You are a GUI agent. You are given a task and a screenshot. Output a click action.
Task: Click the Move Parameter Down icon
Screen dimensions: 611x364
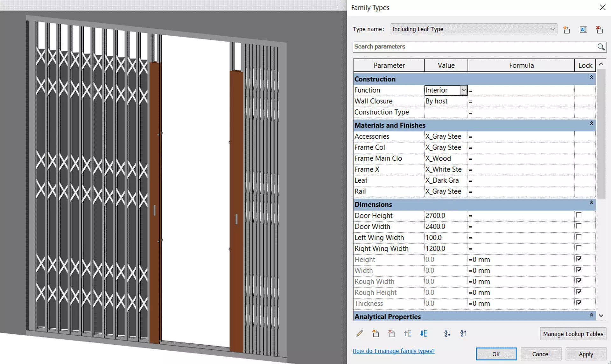[424, 333]
